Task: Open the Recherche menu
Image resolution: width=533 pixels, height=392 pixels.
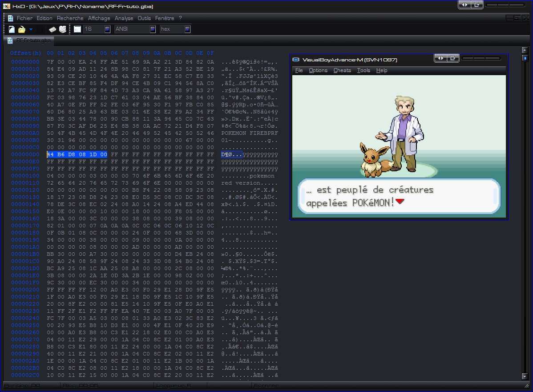Action: pos(70,18)
